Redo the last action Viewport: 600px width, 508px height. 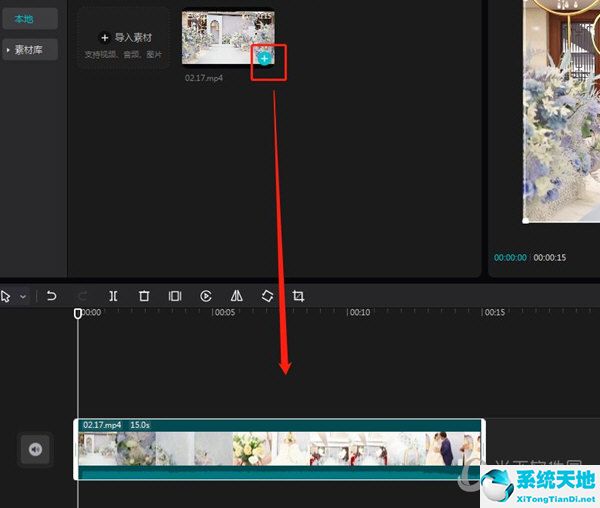[x=82, y=296]
